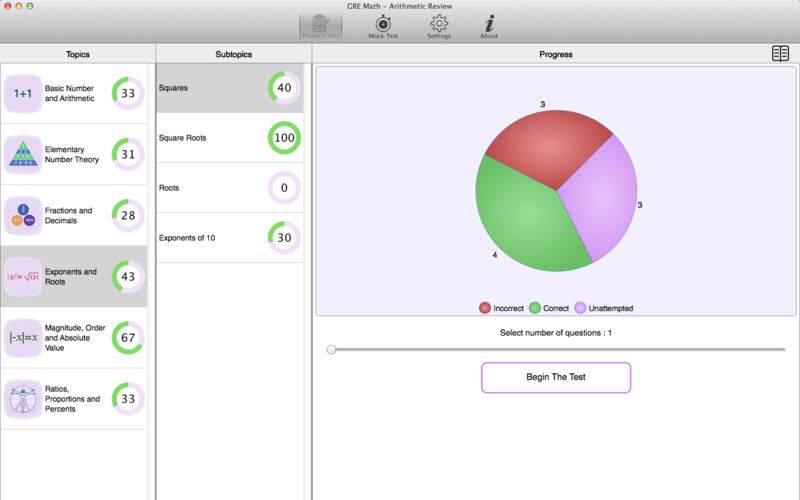Pick Magnitude, Order and Absolute Value topic
This screenshot has width=800, height=500.
coord(74,338)
